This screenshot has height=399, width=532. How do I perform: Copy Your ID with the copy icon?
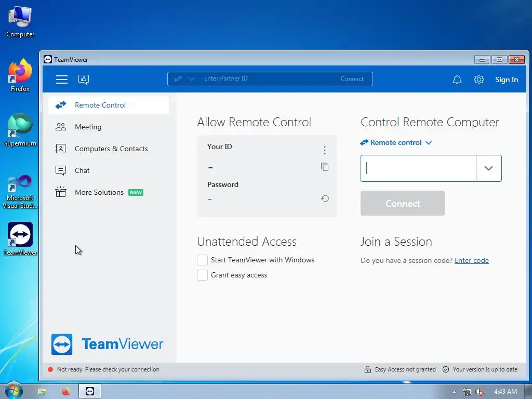[x=325, y=167]
